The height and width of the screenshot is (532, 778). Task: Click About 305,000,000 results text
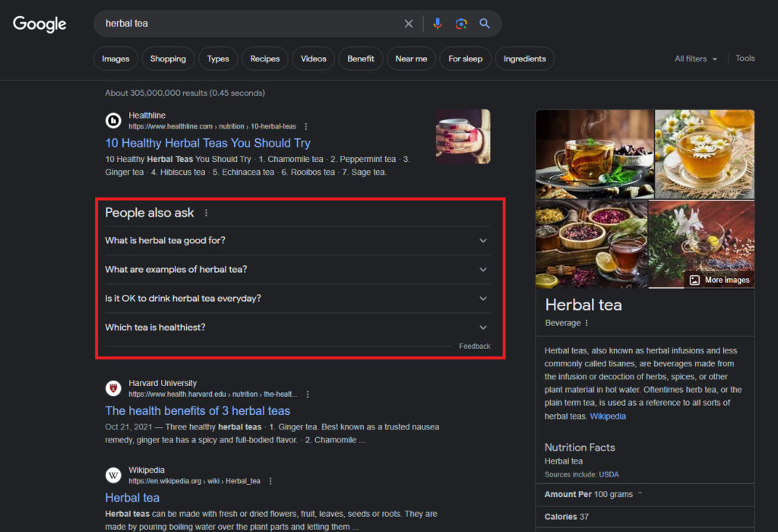coord(185,93)
